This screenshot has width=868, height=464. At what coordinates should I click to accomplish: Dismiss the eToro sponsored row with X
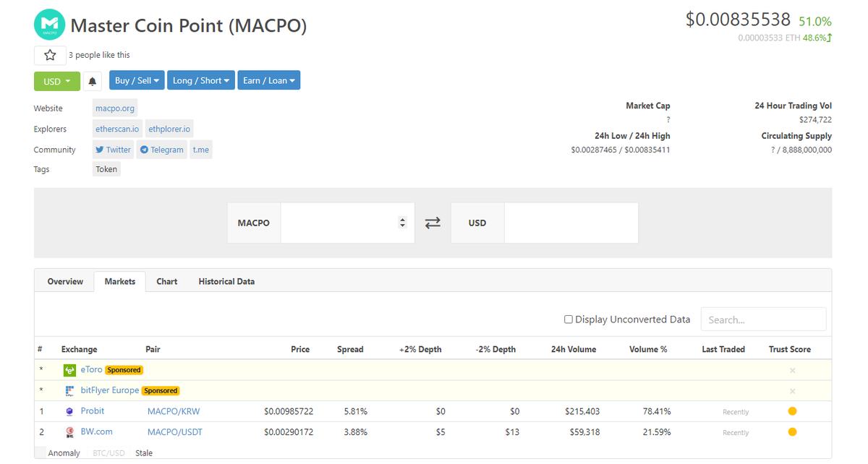click(x=792, y=370)
